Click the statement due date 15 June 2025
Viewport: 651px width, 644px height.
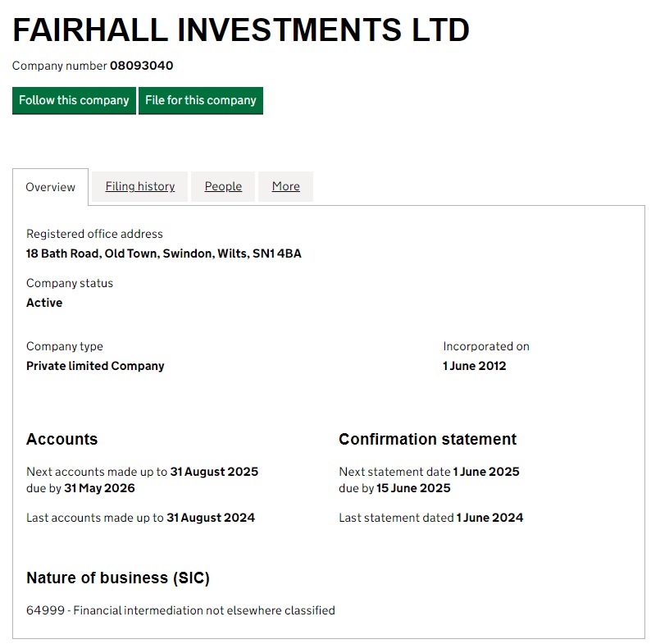[413, 488]
